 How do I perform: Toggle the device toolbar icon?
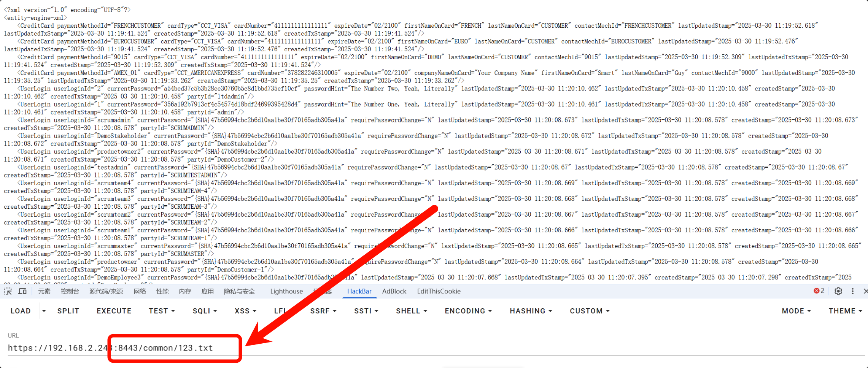pyautogui.click(x=22, y=292)
